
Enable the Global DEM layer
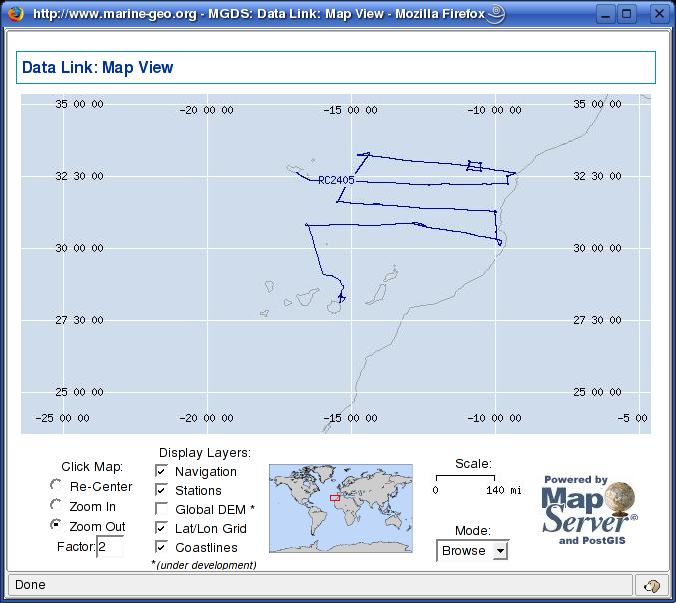161,509
